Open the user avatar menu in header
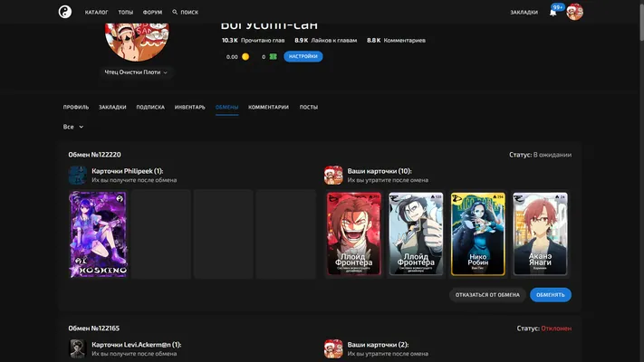 [x=574, y=12]
